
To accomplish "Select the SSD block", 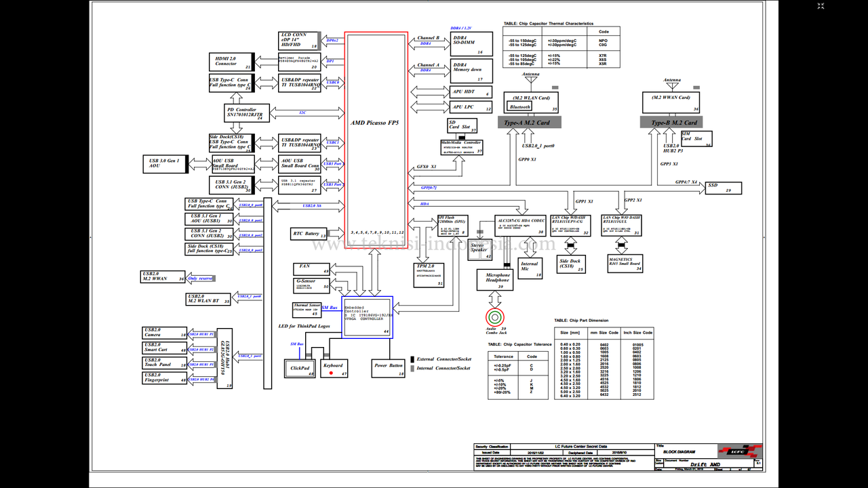I will [x=724, y=188].
